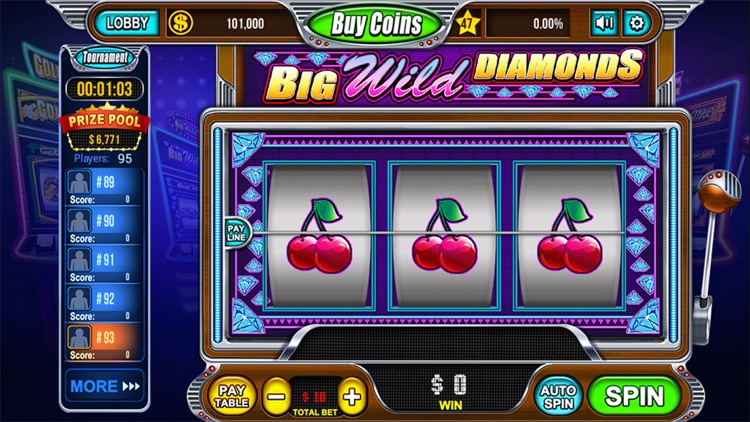The height and width of the screenshot is (422, 750).
Task: Click the level progress bar showing 0.00%
Action: point(528,23)
